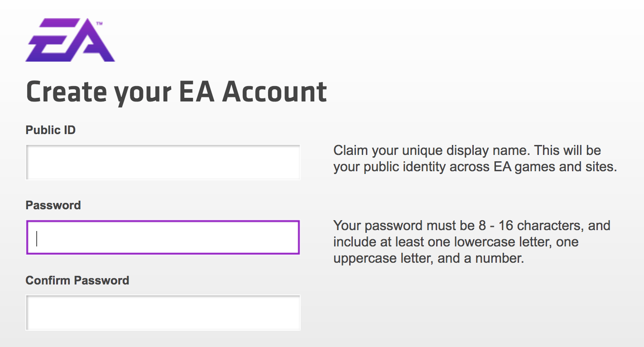644x347 pixels.
Task: Click the Create your EA Account heading
Action: pyautogui.click(x=177, y=91)
